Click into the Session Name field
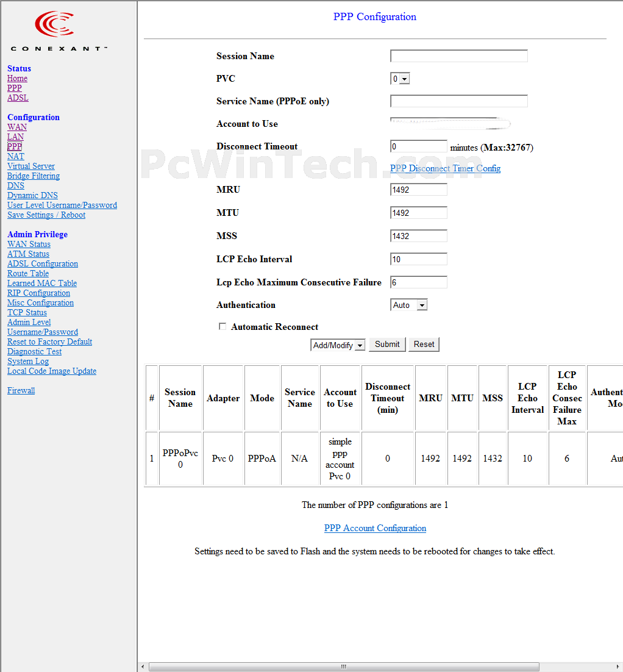Screen dimensions: 623x672 (459, 56)
